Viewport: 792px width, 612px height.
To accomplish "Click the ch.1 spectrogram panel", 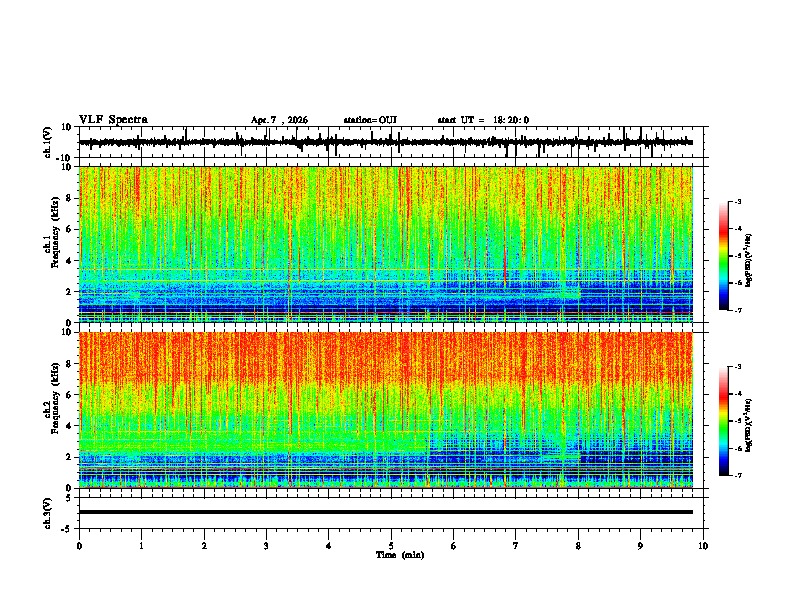I will pos(386,244).
